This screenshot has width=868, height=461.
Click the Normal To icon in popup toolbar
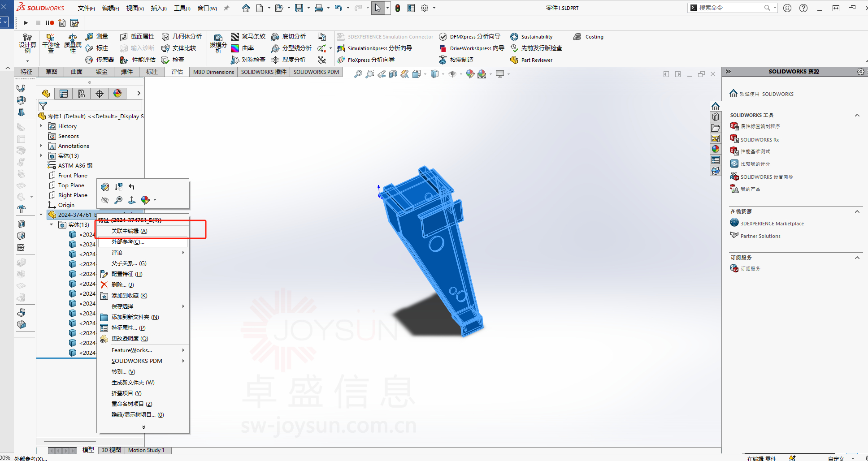click(132, 200)
